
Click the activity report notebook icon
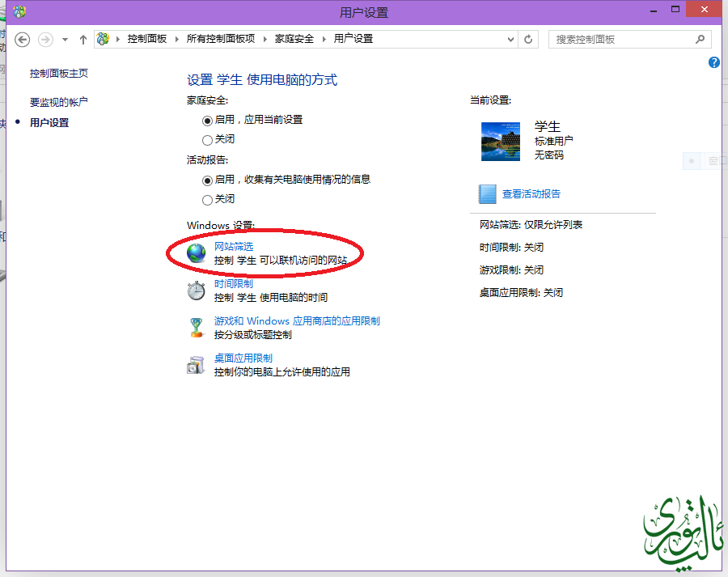click(488, 194)
